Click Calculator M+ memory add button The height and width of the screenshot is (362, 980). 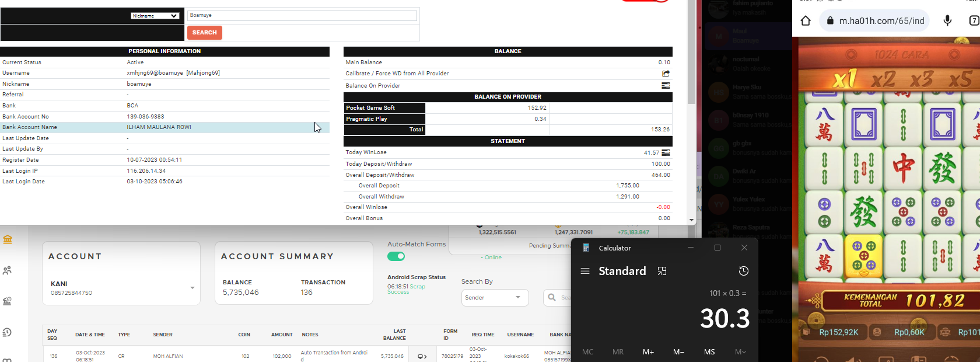coord(649,352)
